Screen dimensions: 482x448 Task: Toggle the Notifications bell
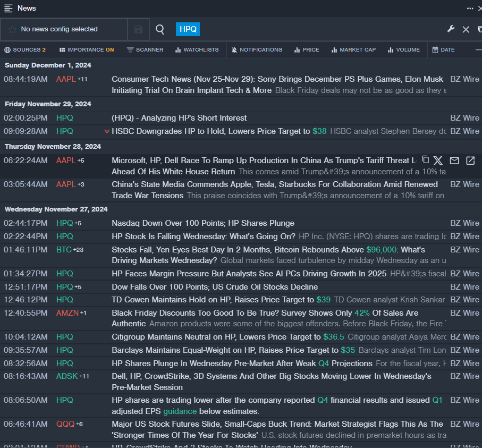pyautogui.click(x=257, y=50)
